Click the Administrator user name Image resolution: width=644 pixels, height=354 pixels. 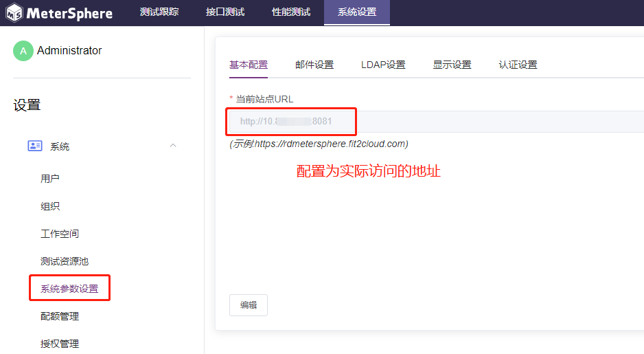69,50
